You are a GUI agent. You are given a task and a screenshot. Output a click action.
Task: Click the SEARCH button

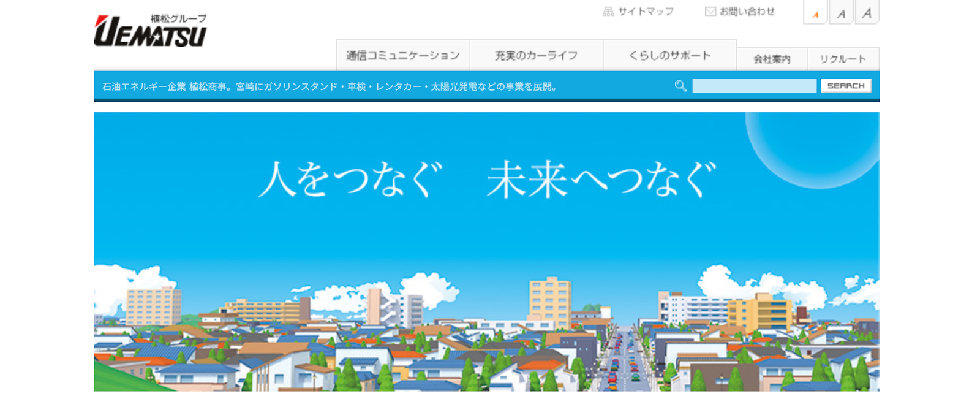point(846,86)
